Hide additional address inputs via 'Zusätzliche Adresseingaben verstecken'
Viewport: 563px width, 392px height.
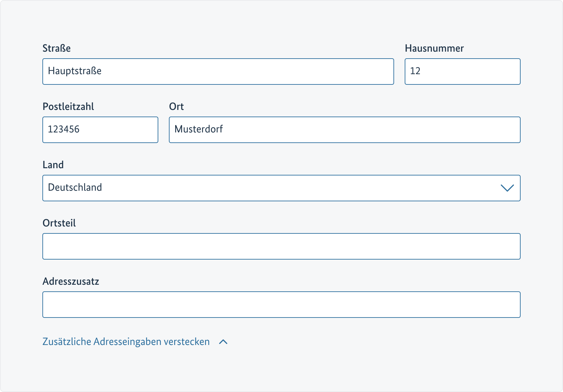point(126,342)
